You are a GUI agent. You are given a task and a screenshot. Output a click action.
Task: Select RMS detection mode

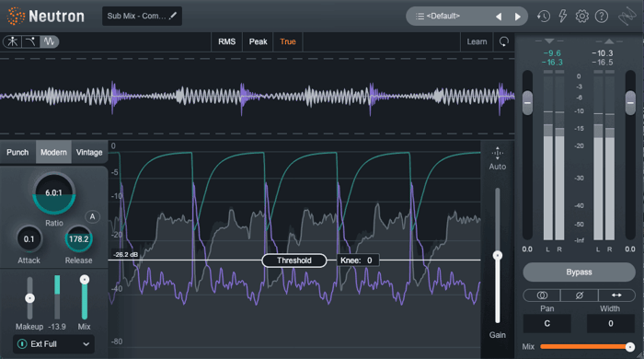[x=226, y=41]
